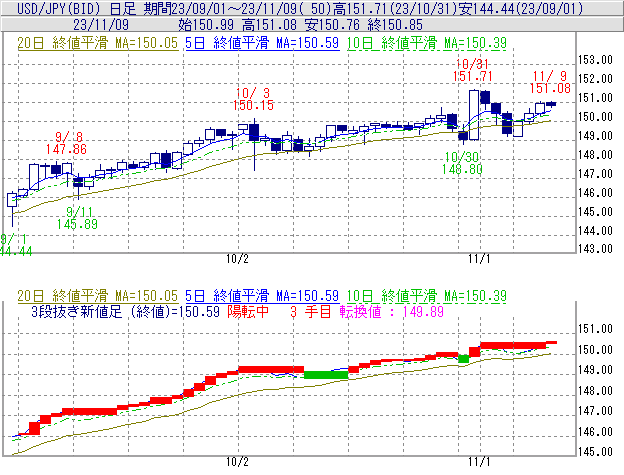The image size is (624, 475).
Task: Click the 10/3 150.15 high annotation
Action: point(253,99)
